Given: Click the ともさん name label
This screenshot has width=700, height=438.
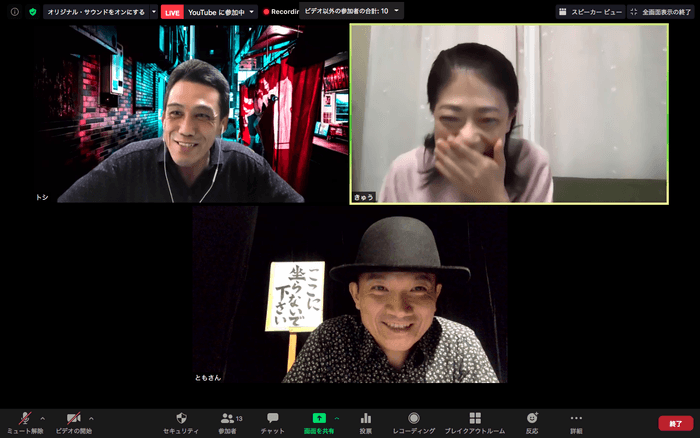Looking at the screenshot, I should [x=208, y=378].
